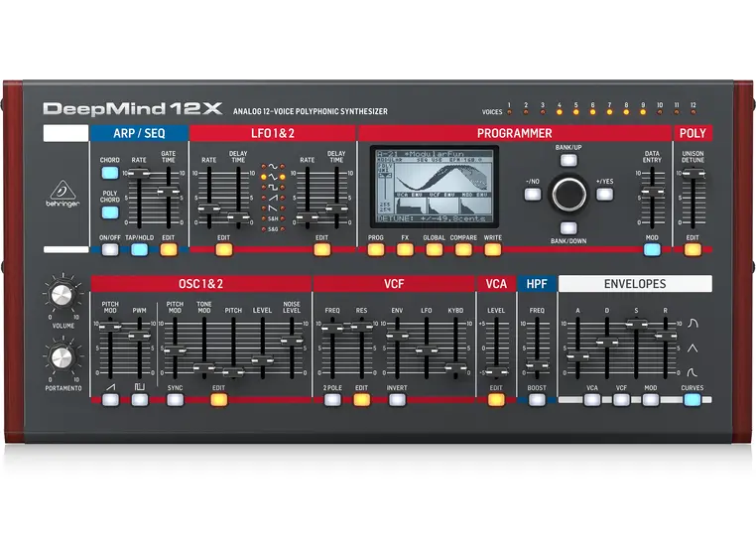Click the LCD display screen
Image resolution: width=756 pixels, height=558 pixels.
click(x=435, y=187)
